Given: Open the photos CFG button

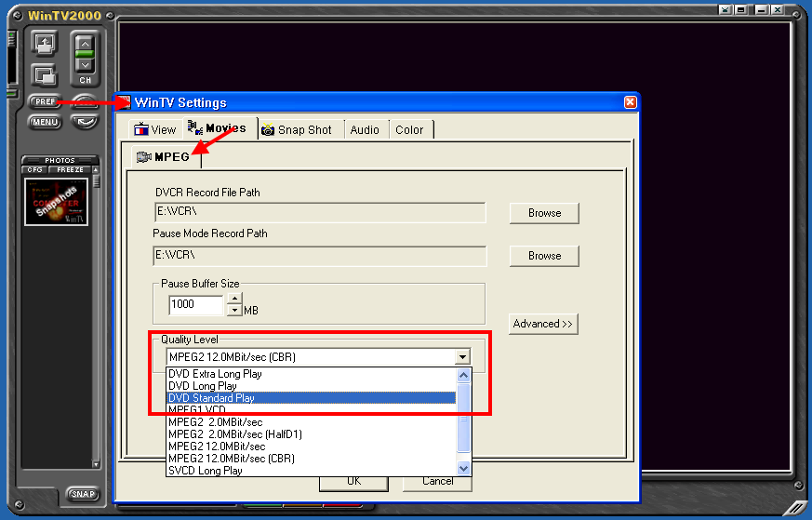Looking at the screenshot, I should tap(34, 169).
